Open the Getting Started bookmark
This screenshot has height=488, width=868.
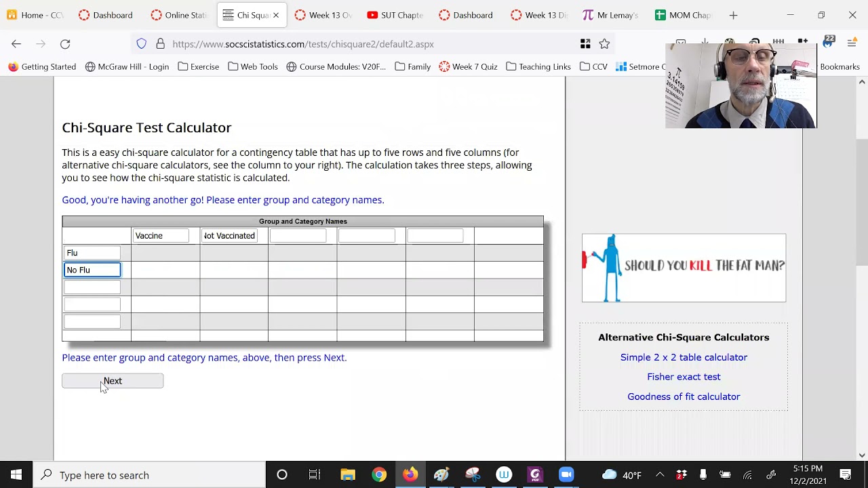(x=42, y=66)
